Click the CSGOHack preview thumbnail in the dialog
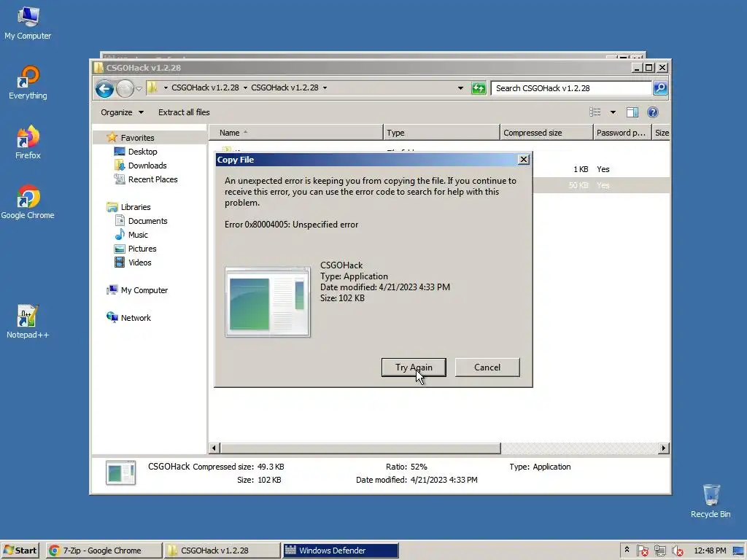The image size is (747, 560). tap(268, 303)
